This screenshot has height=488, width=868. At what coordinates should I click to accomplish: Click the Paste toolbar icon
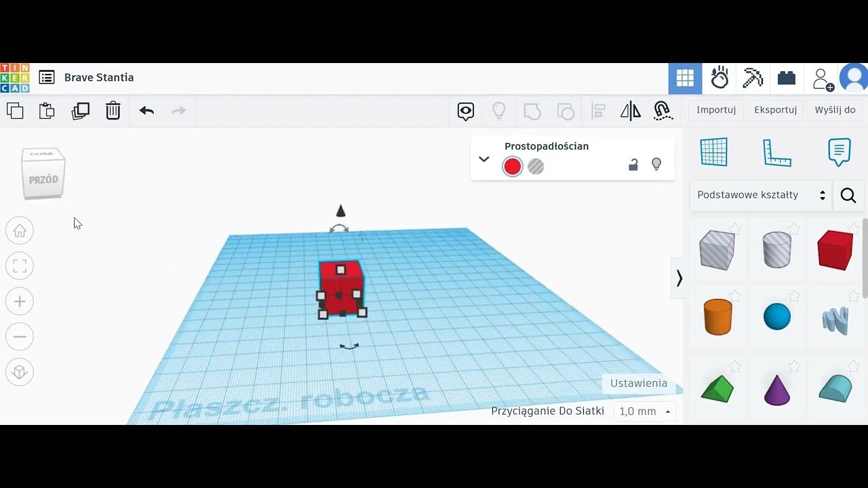point(47,110)
